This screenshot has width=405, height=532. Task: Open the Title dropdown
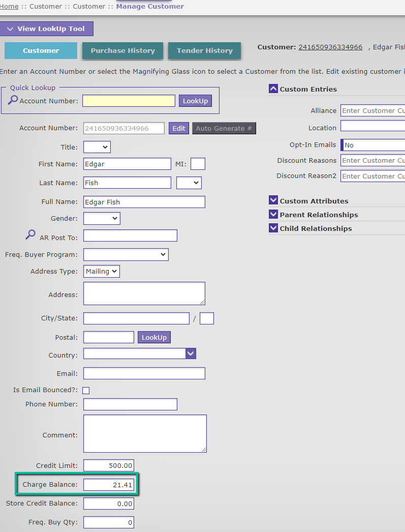tap(97, 147)
